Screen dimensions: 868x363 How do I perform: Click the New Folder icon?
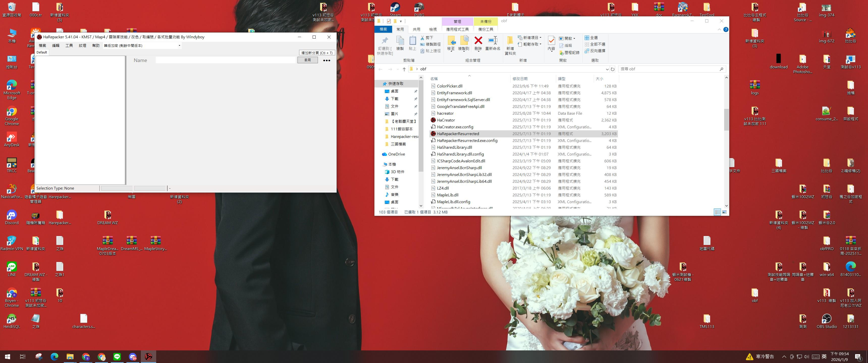click(x=510, y=41)
